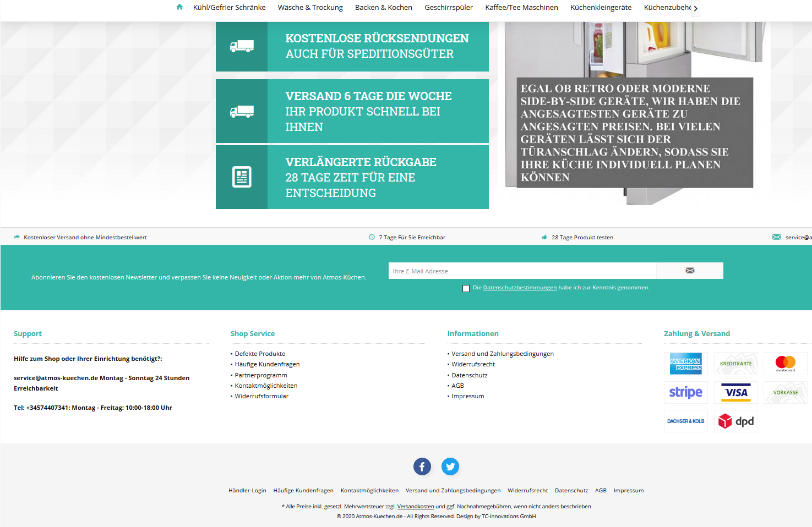Open the Twitter social icon
Screen dimensions: 812x527
click(450, 467)
